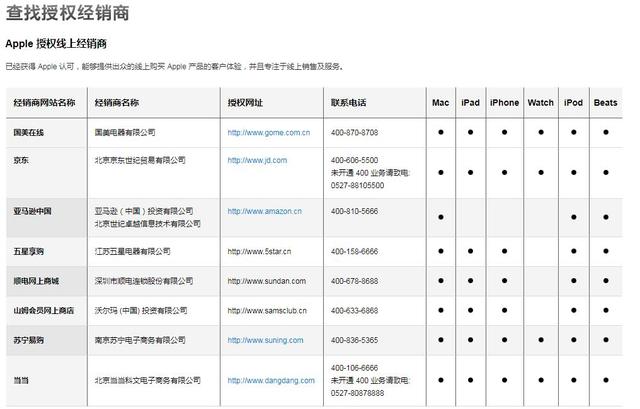This screenshot has height=409, width=640.
Task: Click the 5star.cn web address
Action: tap(259, 252)
